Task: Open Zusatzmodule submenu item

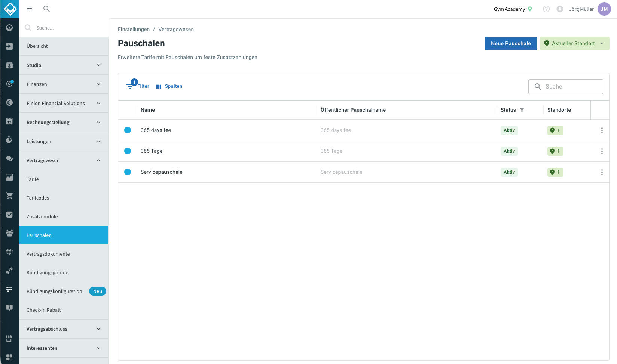Action: [64, 216]
